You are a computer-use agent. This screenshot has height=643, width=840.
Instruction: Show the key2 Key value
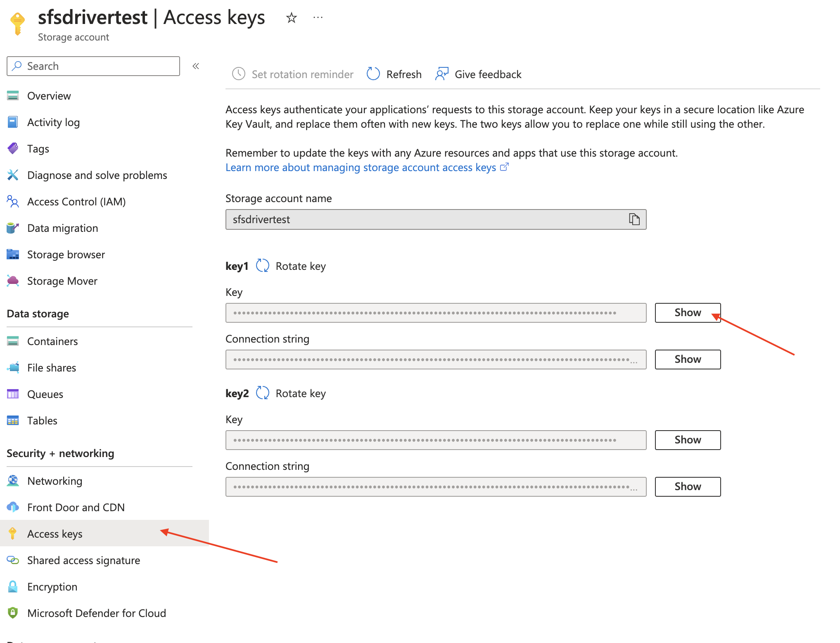point(688,440)
